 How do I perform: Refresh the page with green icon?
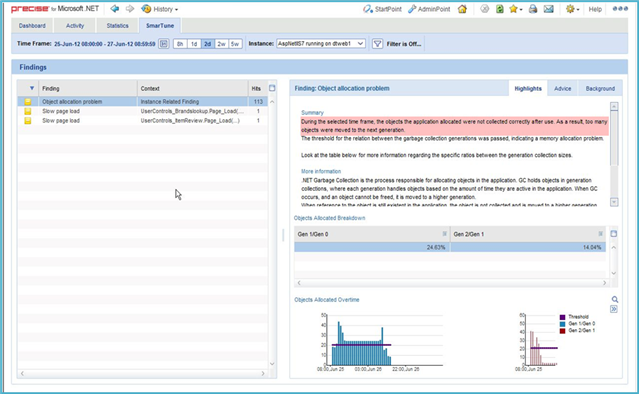pos(500,9)
